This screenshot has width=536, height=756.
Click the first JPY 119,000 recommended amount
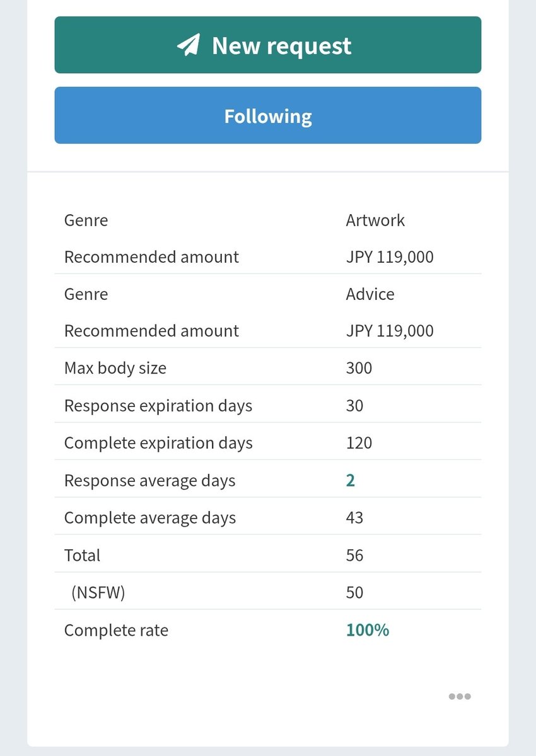click(x=390, y=257)
